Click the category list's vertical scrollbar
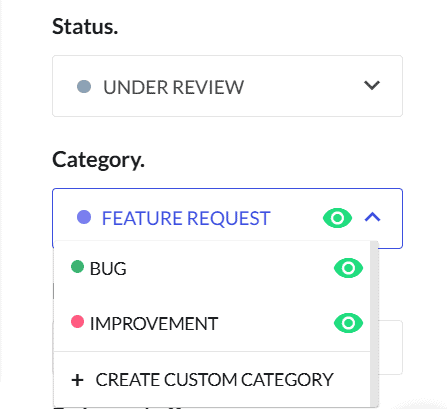The width and height of the screenshot is (447, 409). [374, 323]
